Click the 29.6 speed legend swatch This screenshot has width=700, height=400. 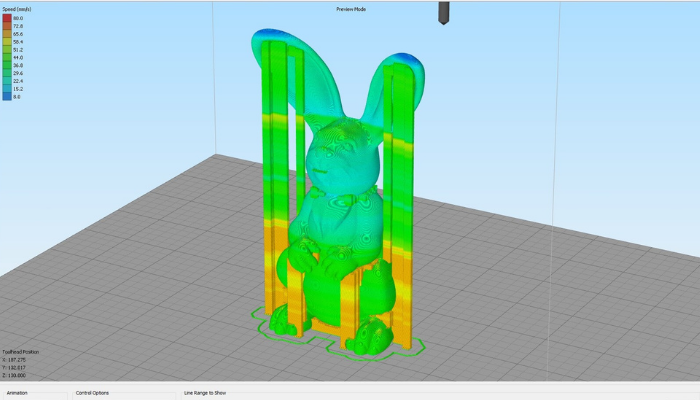click(x=7, y=73)
